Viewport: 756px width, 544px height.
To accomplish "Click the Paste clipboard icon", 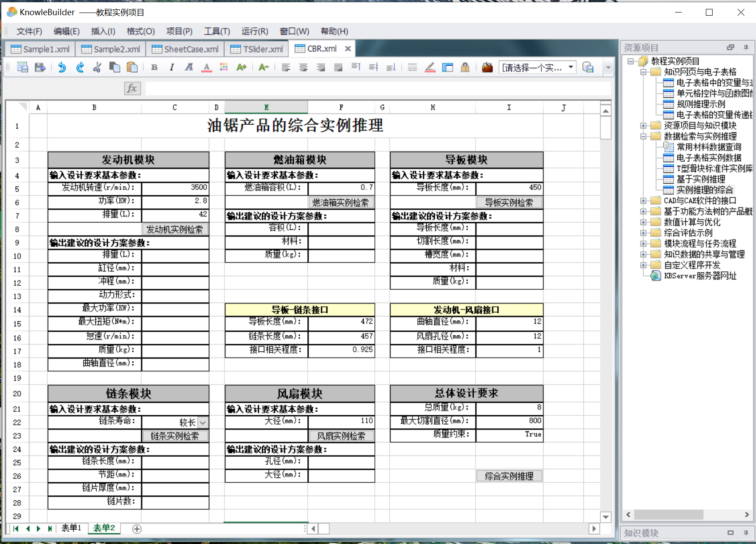I will point(132,67).
